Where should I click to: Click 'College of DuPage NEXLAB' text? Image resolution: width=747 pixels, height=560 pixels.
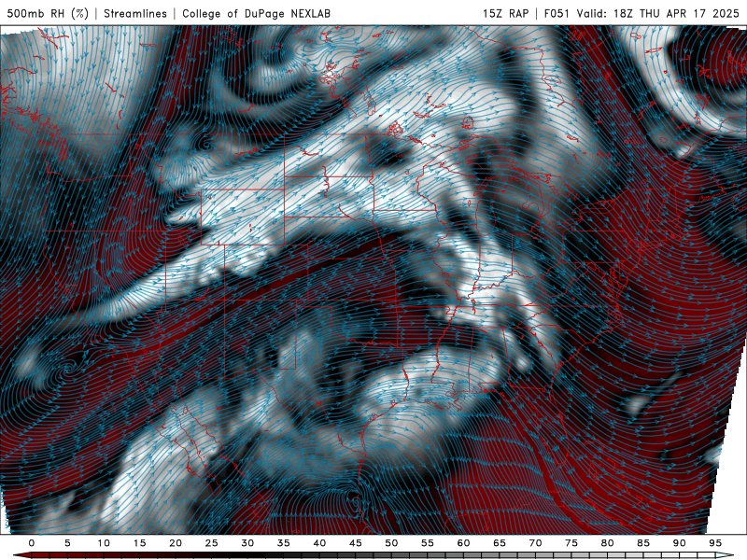(x=256, y=13)
